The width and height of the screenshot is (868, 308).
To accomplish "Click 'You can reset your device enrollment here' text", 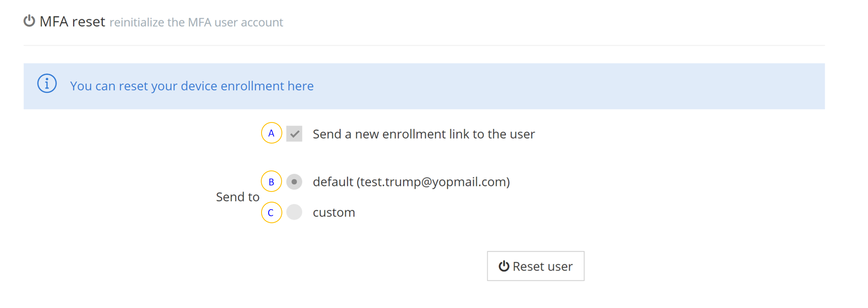I will click(x=192, y=86).
